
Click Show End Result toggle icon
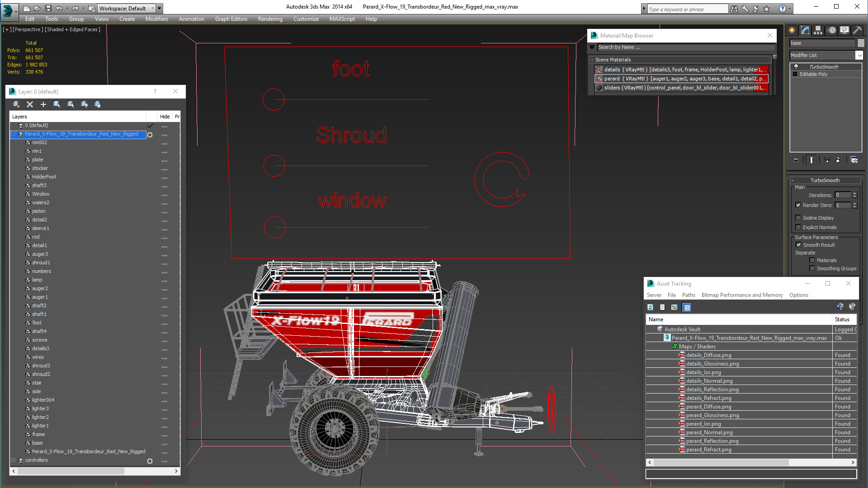[x=811, y=160]
